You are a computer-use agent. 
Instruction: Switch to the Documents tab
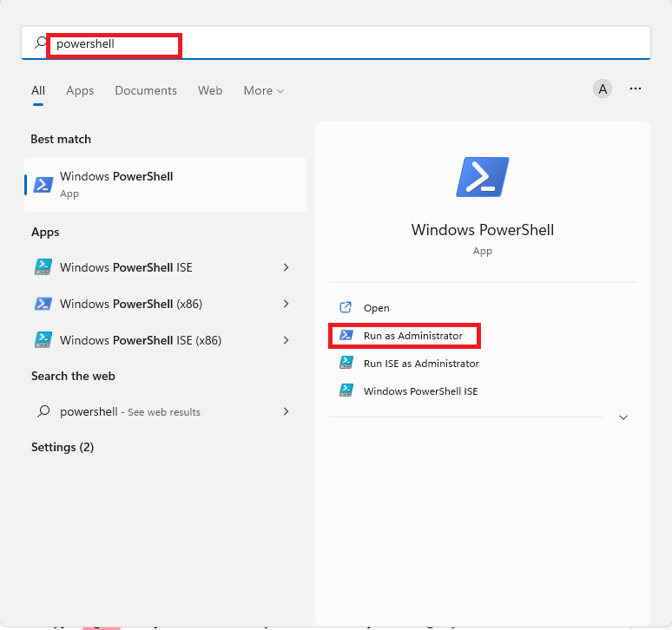(x=146, y=91)
